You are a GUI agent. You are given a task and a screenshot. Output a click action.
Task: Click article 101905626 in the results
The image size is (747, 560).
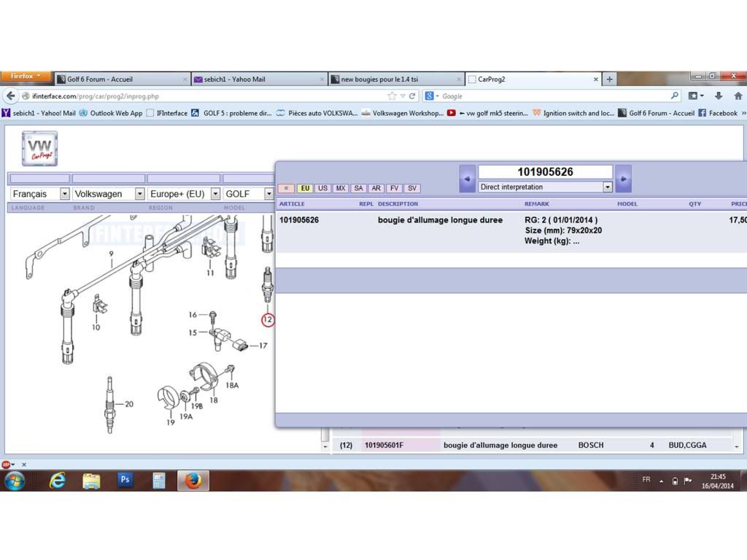coord(299,220)
